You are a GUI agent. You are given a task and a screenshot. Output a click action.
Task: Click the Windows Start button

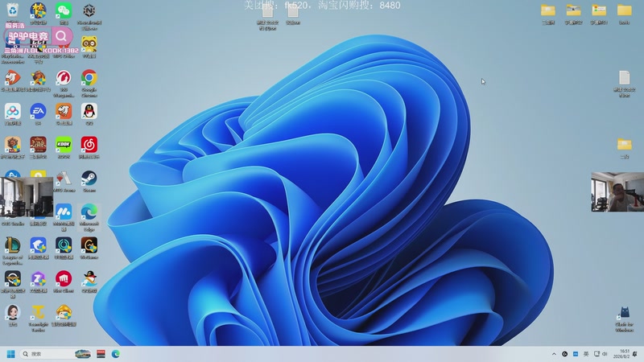tap(11, 354)
